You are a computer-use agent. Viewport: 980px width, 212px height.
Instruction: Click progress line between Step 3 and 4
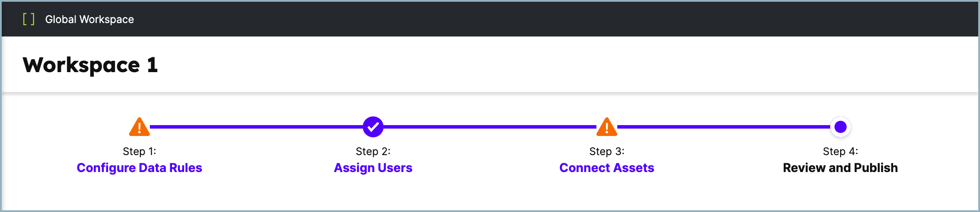(x=724, y=127)
